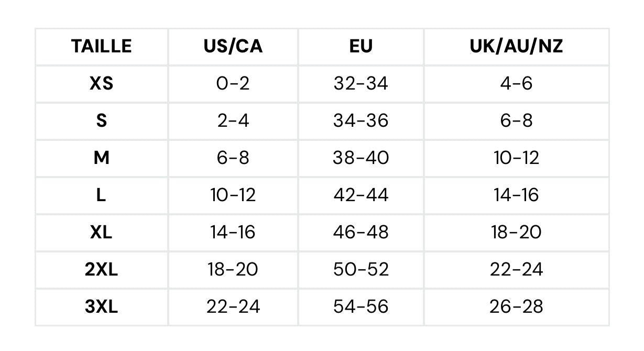644x351 pixels.
Task: Click the EU 42-44 cell for L
Action: click(361, 195)
